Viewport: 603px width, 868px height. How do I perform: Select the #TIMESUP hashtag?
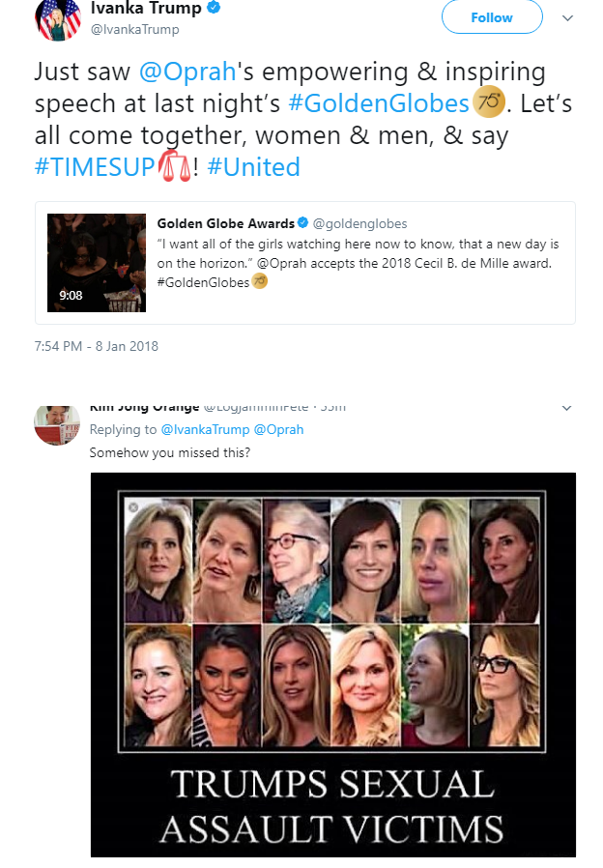tap(94, 166)
